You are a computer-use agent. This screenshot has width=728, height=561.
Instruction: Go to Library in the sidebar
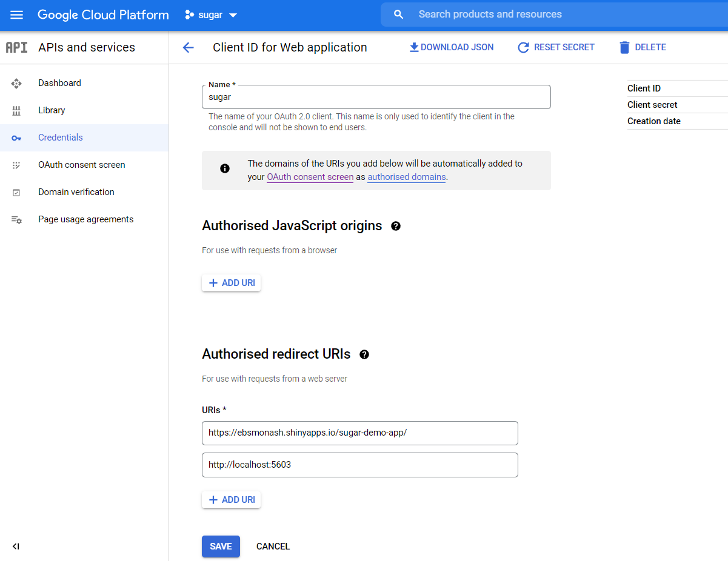52,110
